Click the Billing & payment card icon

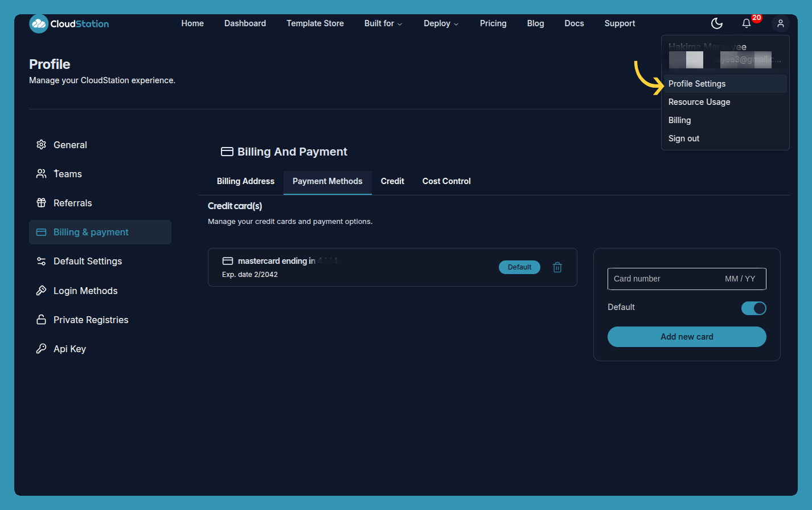coord(41,232)
